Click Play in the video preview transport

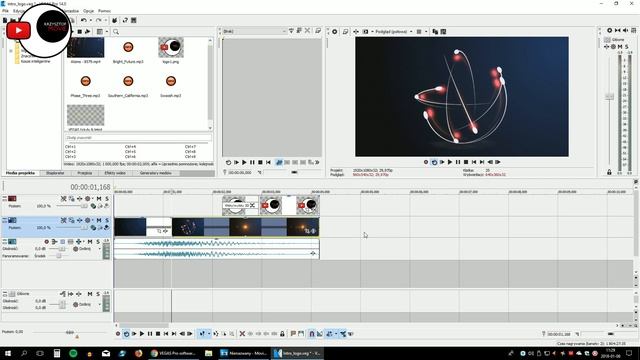coord(450,162)
